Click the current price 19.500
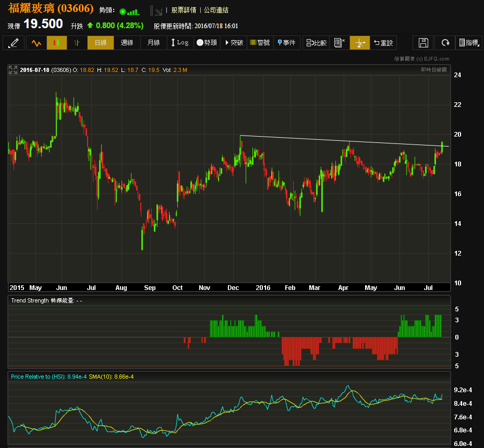Viewport: 484px width, 448px height. (43, 24)
